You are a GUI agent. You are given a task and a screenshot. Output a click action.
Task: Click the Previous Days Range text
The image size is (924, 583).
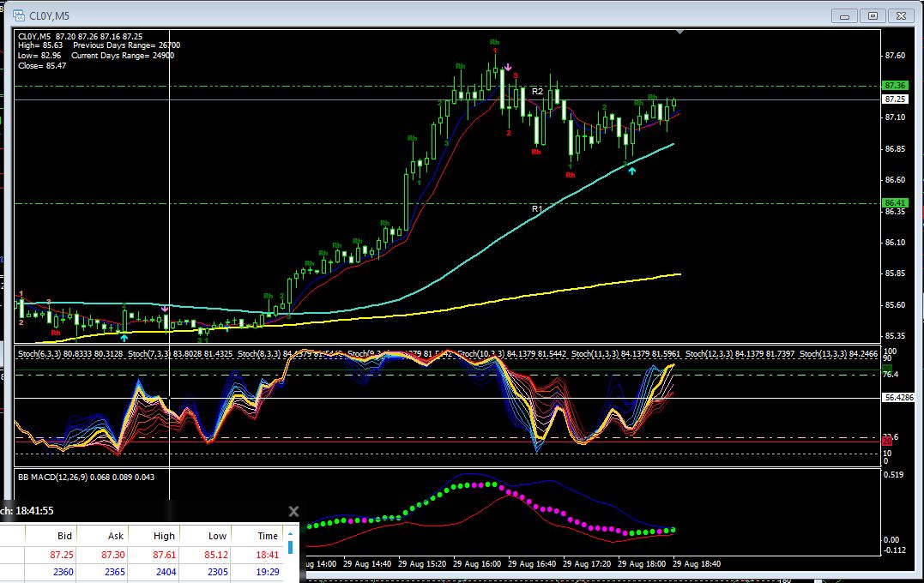pyautogui.click(x=127, y=45)
